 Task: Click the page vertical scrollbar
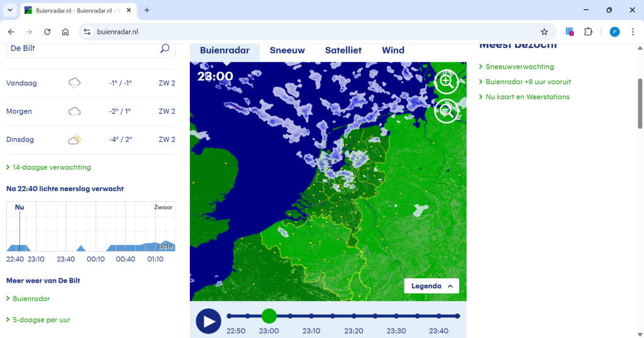[640, 104]
